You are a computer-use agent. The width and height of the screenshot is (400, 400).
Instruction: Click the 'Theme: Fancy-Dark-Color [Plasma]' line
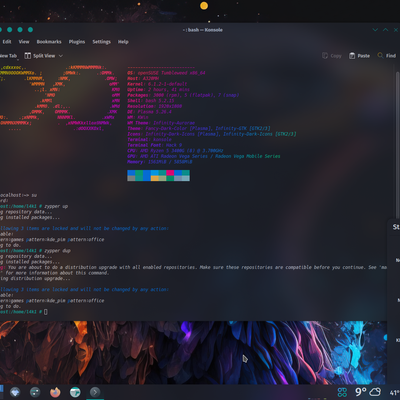(199, 128)
